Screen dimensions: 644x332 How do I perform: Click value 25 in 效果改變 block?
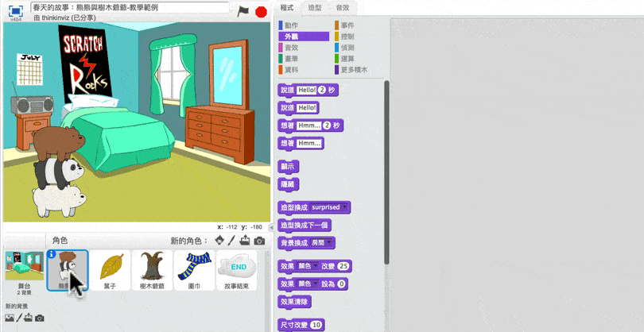(x=343, y=266)
